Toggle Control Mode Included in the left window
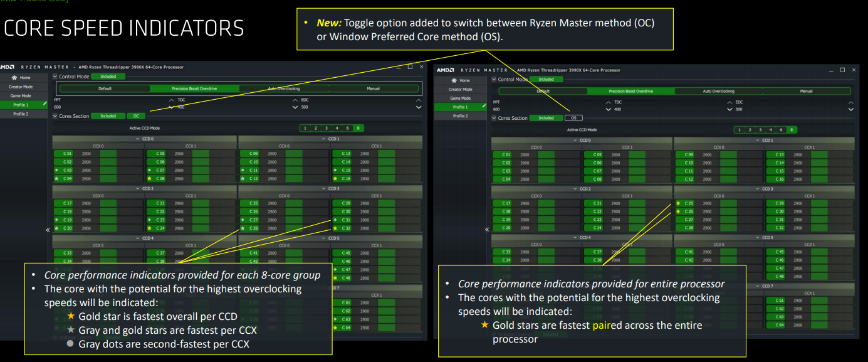868x362 pixels. 108,77
